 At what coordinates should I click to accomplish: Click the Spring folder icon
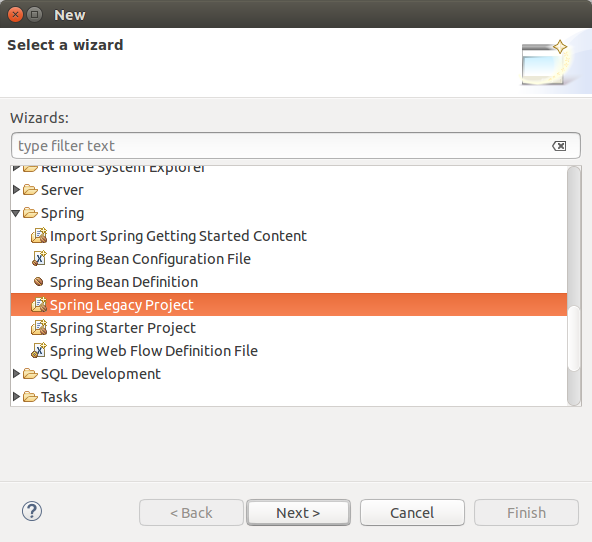tap(30, 213)
